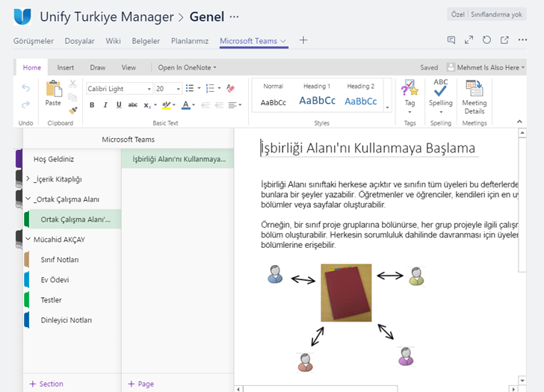Apply the Heading 2 style

click(361, 96)
